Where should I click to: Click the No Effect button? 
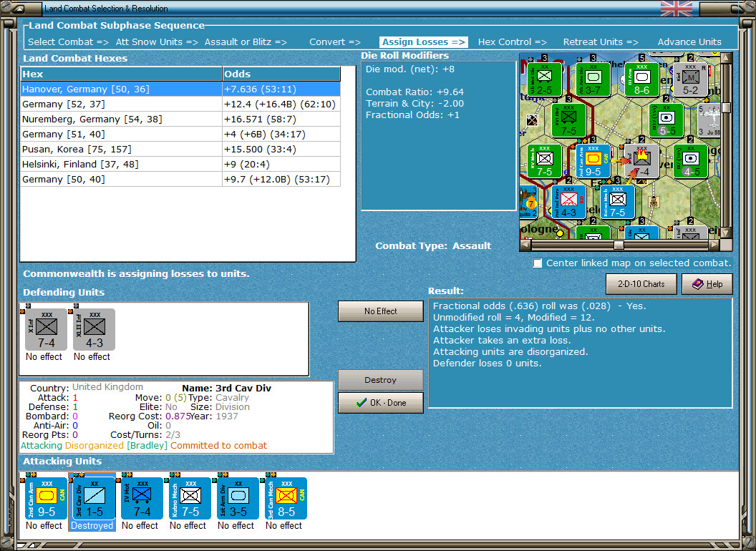pyautogui.click(x=380, y=311)
